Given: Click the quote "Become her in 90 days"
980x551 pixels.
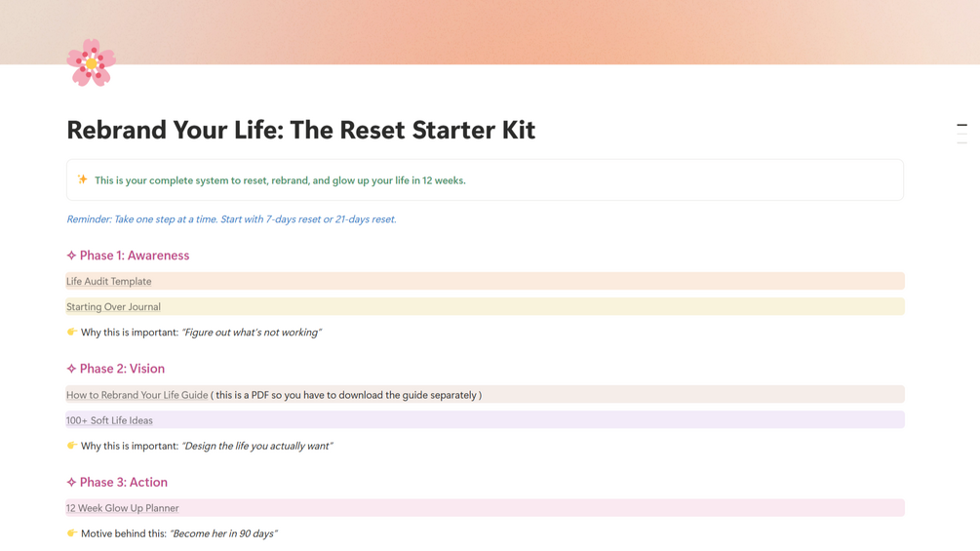Looking at the screenshot, I should pyautogui.click(x=223, y=533).
